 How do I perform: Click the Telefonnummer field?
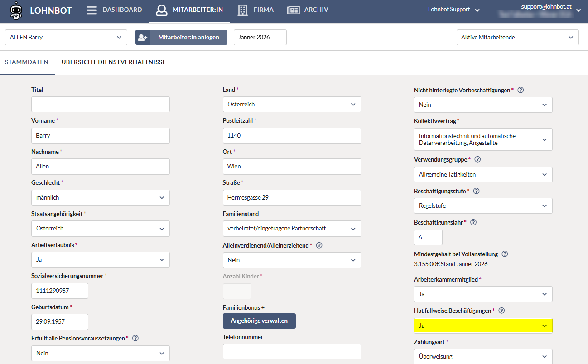click(292, 352)
